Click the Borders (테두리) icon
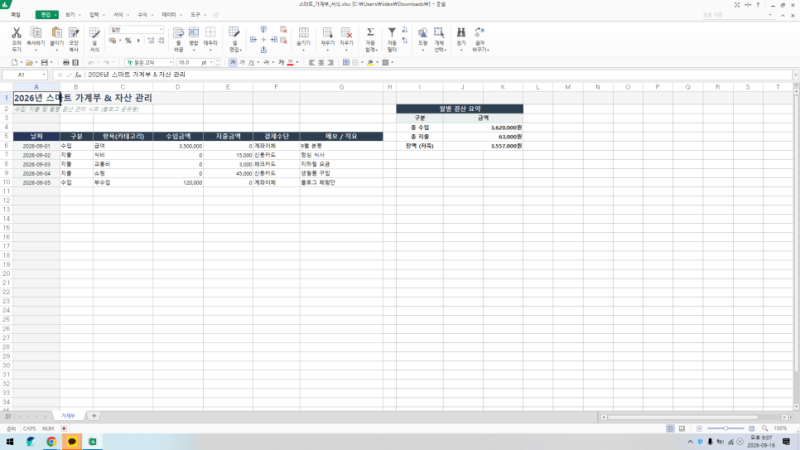The image size is (800, 450). pyautogui.click(x=210, y=34)
